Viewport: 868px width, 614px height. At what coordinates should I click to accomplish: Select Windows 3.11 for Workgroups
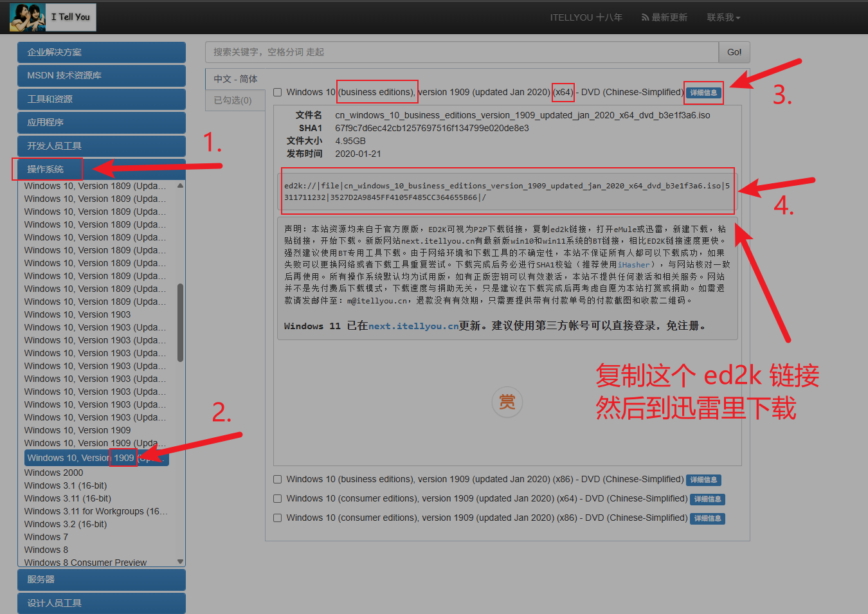coord(96,511)
